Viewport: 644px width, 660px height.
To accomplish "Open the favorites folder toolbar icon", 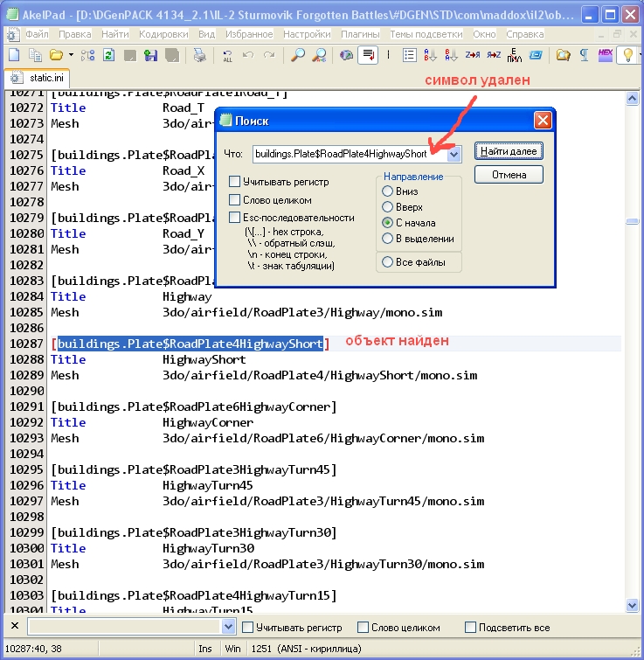I will pyautogui.click(x=563, y=55).
